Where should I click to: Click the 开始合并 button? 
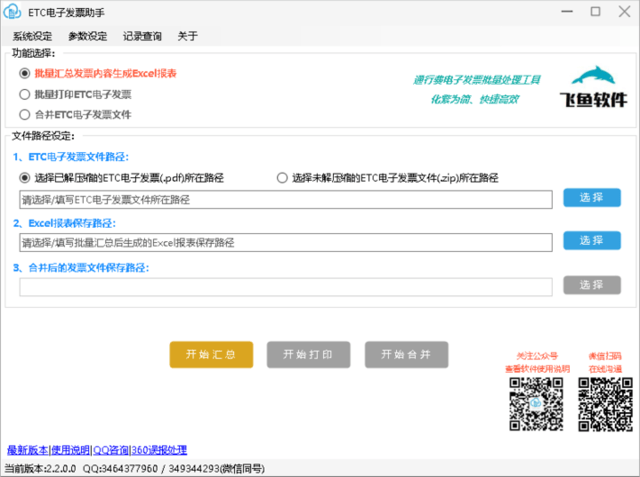pyautogui.click(x=407, y=355)
